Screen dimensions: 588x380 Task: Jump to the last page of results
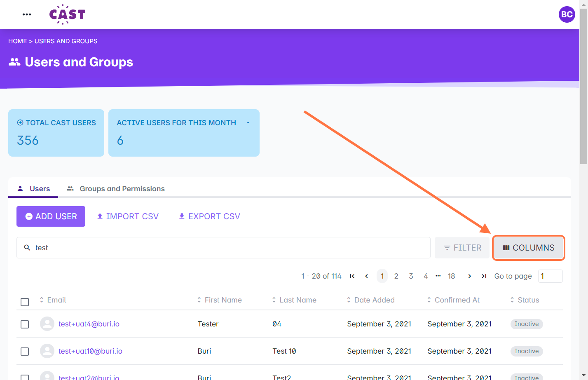coord(484,276)
